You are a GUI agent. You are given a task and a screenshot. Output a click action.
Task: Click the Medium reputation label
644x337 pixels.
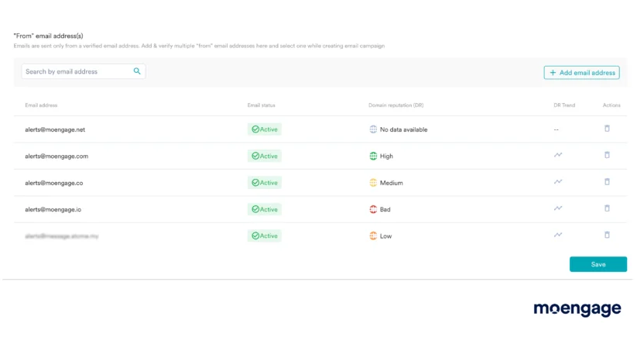click(x=392, y=183)
